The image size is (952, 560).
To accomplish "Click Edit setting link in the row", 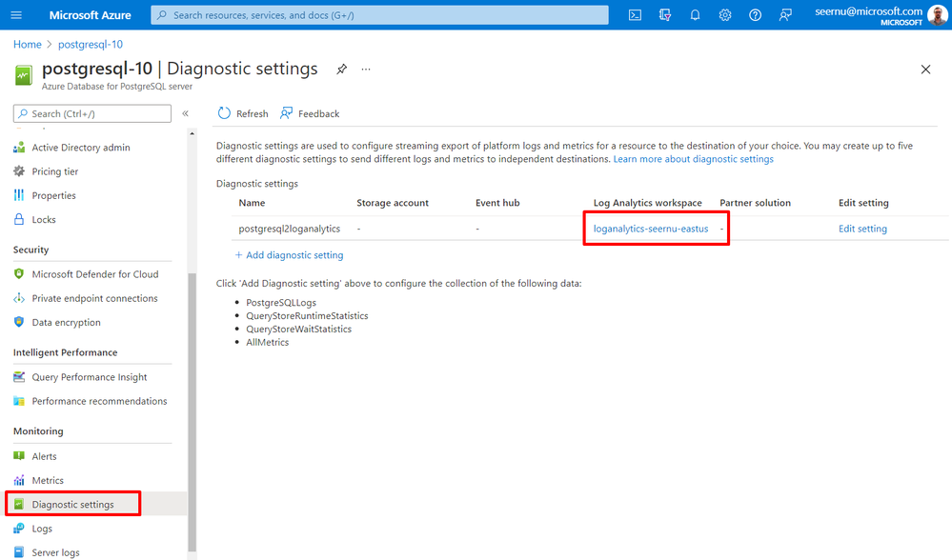I will pos(862,229).
